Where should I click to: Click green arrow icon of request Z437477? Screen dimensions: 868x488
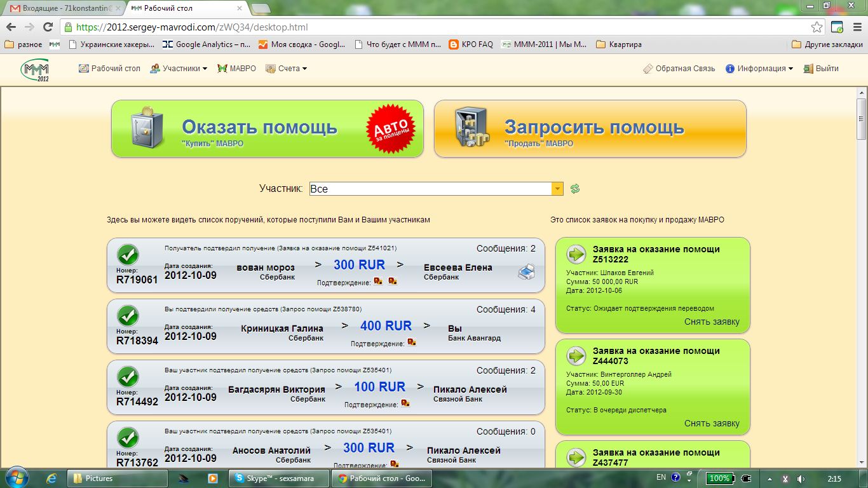[576, 457]
